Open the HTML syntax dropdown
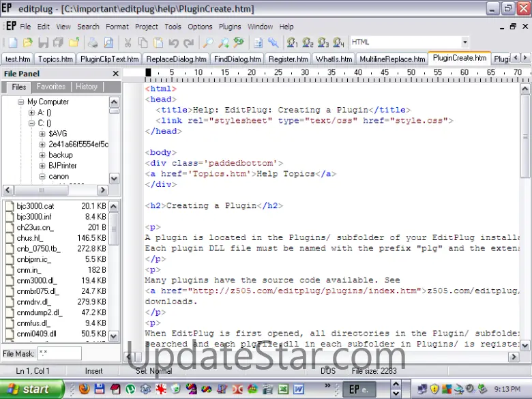Viewport: 532px width, 399px height. [465, 42]
